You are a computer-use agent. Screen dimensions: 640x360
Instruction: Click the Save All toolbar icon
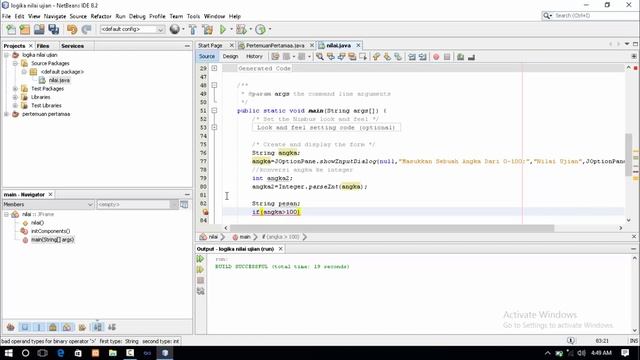click(53, 29)
